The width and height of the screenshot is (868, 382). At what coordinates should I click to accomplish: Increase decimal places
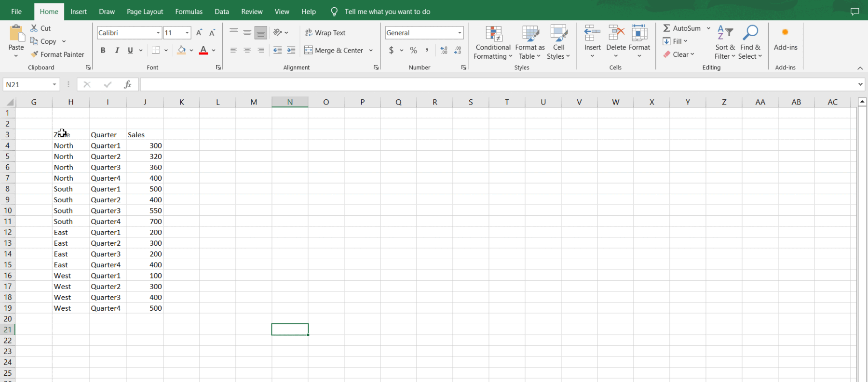tap(444, 50)
